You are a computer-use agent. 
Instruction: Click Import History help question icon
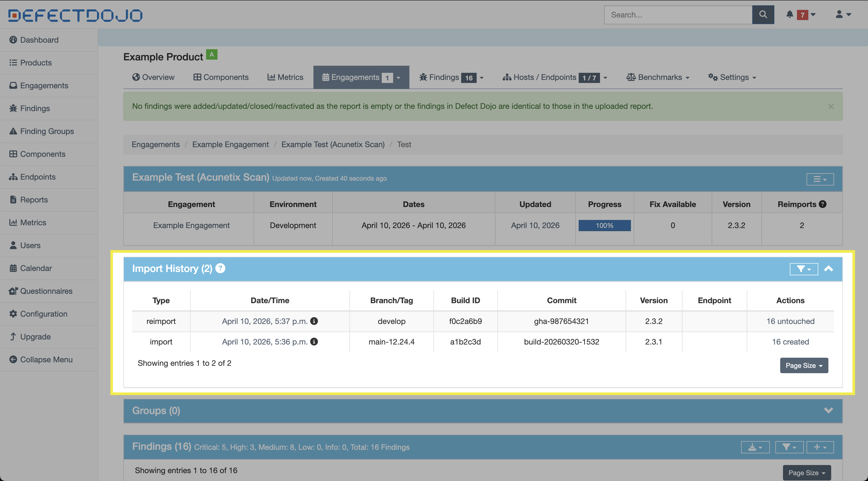pyautogui.click(x=220, y=268)
